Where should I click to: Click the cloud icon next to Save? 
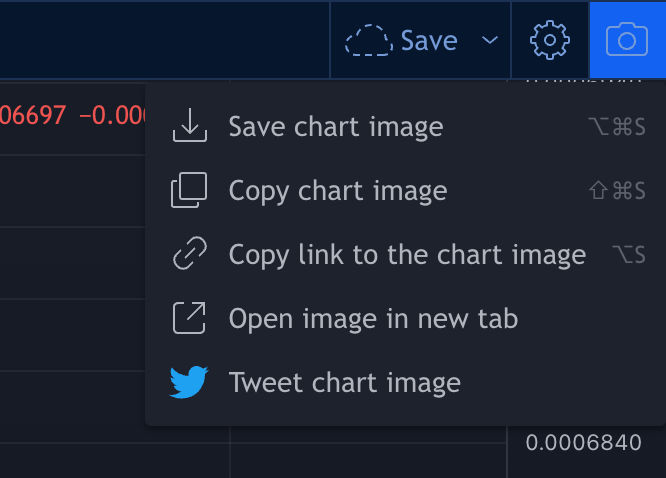pyautogui.click(x=368, y=40)
